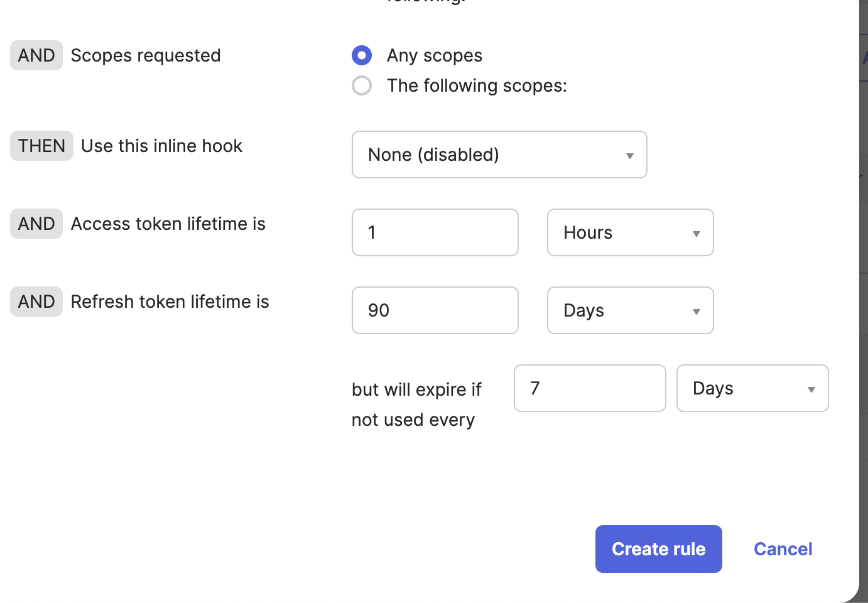Open the "not used every" Days dropdown

[x=752, y=388]
